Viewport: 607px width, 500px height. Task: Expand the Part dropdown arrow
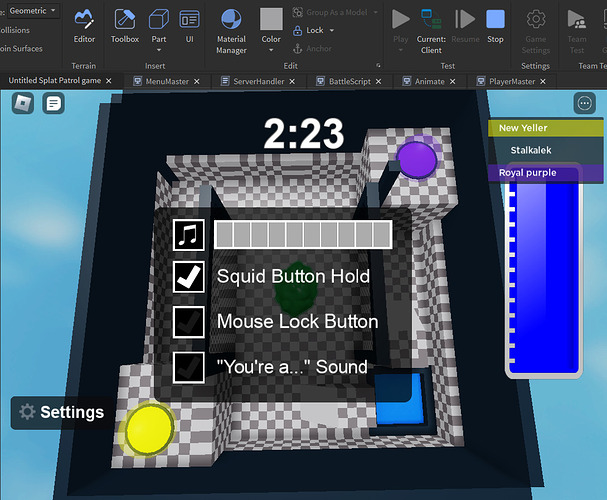tap(159, 50)
